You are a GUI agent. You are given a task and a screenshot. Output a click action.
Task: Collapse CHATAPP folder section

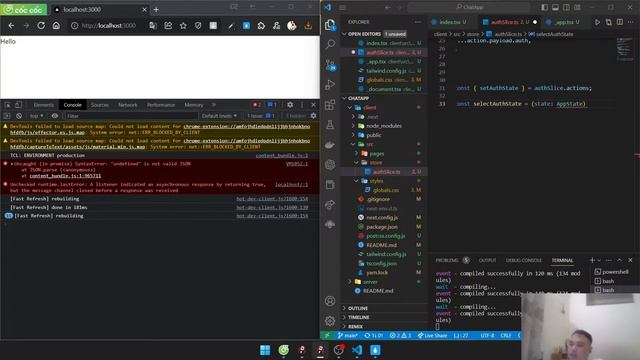pos(358,98)
